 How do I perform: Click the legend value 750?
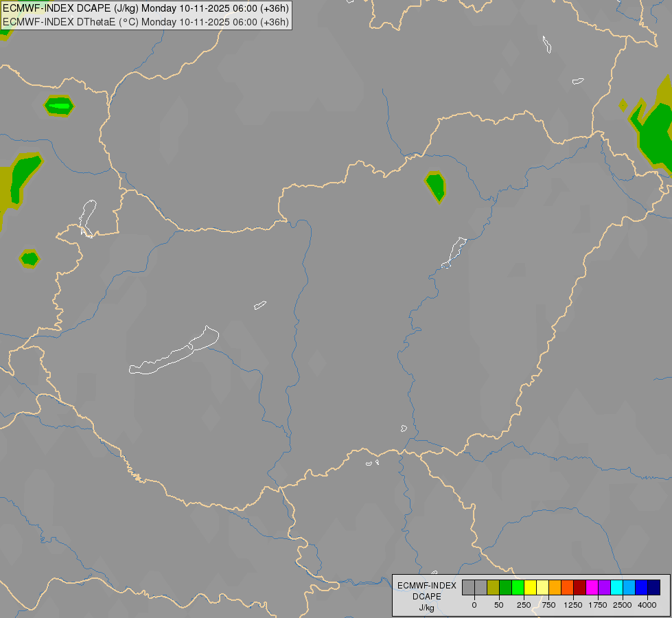[548, 605]
